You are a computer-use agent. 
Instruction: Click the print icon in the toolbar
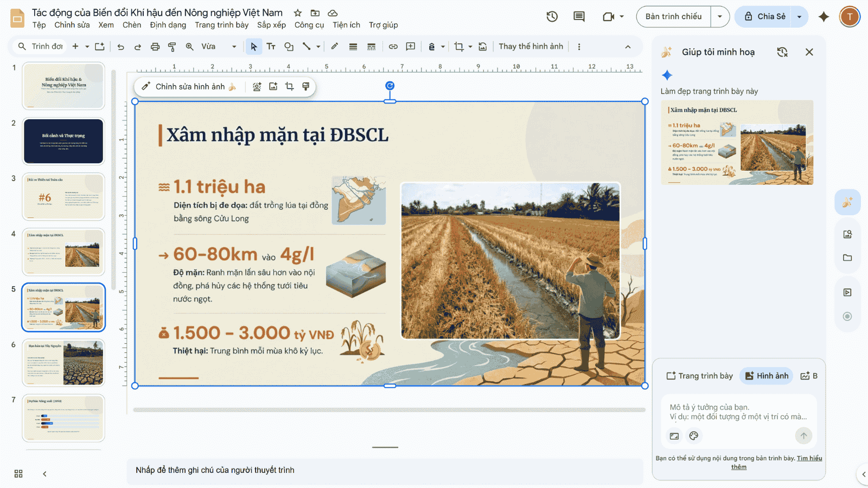click(x=155, y=47)
